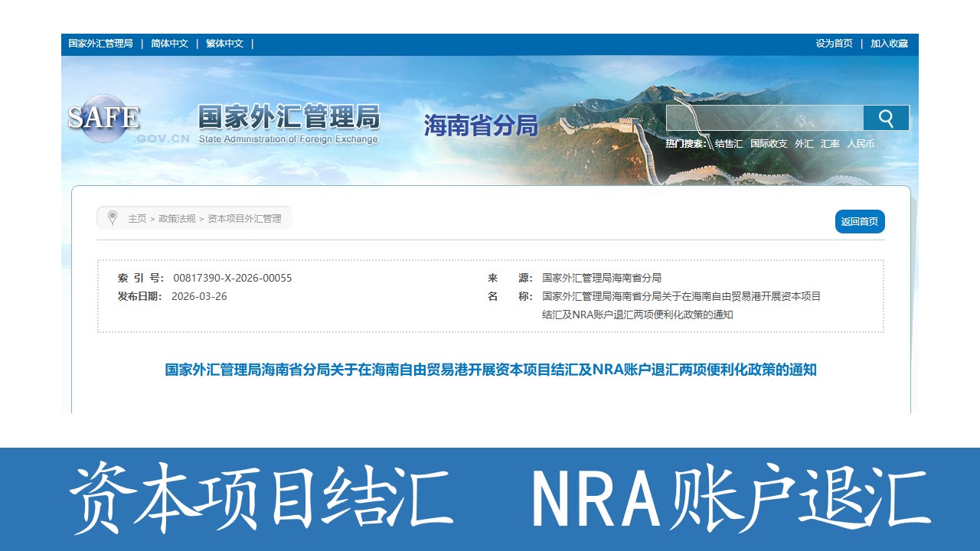Screen dimensions: 980x551
Task: Click the SAFE globe logo
Action: click(103, 119)
